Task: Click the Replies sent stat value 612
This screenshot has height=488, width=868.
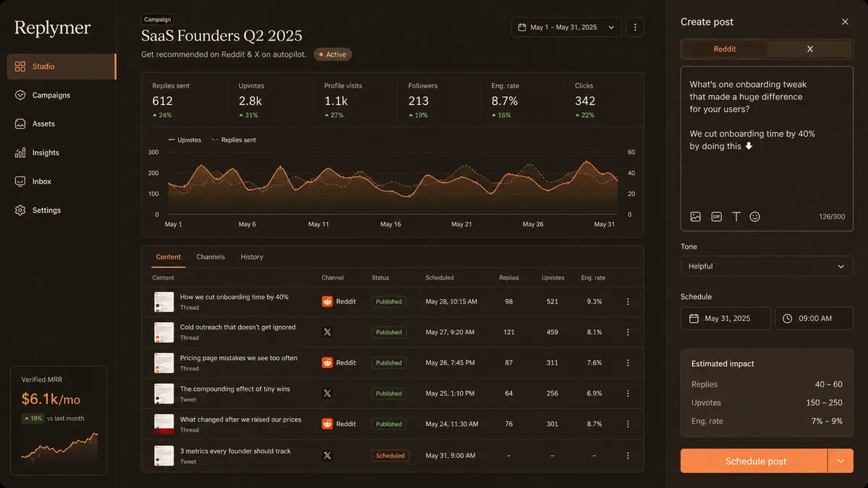Action: pos(163,101)
